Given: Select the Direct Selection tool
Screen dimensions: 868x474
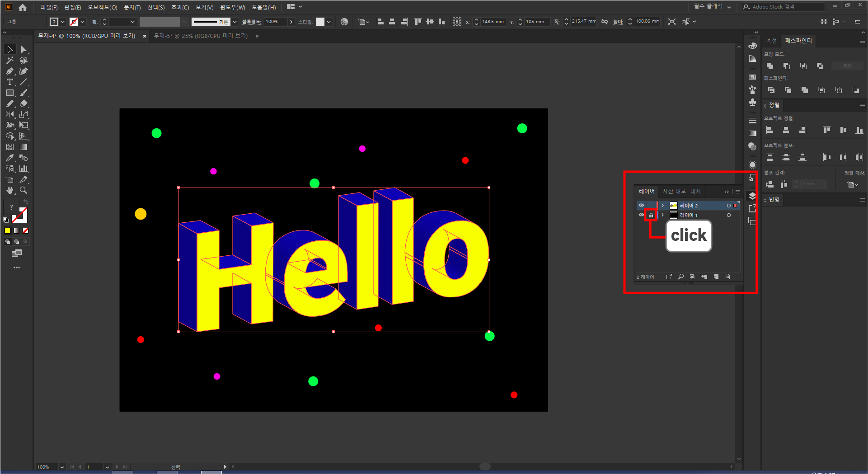Looking at the screenshot, I should (24, 49).
